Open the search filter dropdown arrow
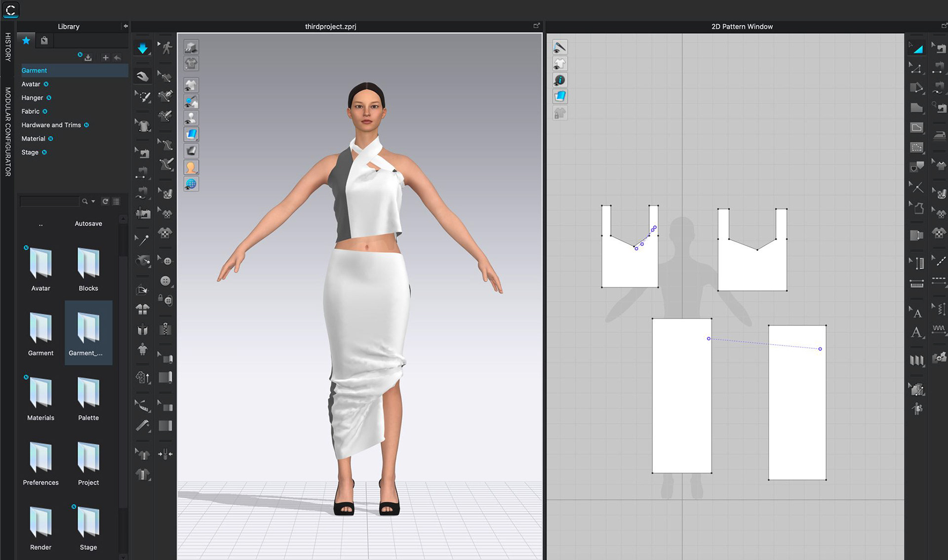 pos(93,201)
